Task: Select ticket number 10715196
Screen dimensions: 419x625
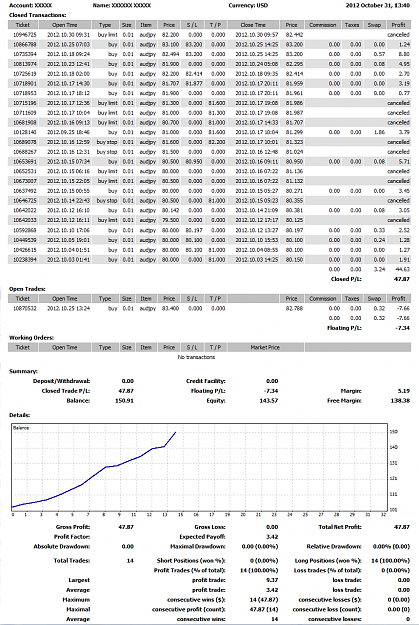Action: (25, 103)
